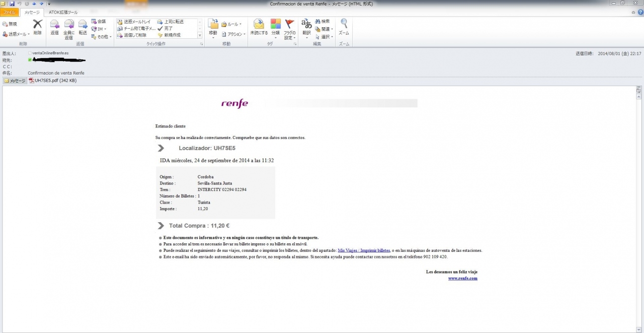Expand the Quick Steps gallery more arrow
This screenshot has height=333, width=644.
[x=200, y=35]
